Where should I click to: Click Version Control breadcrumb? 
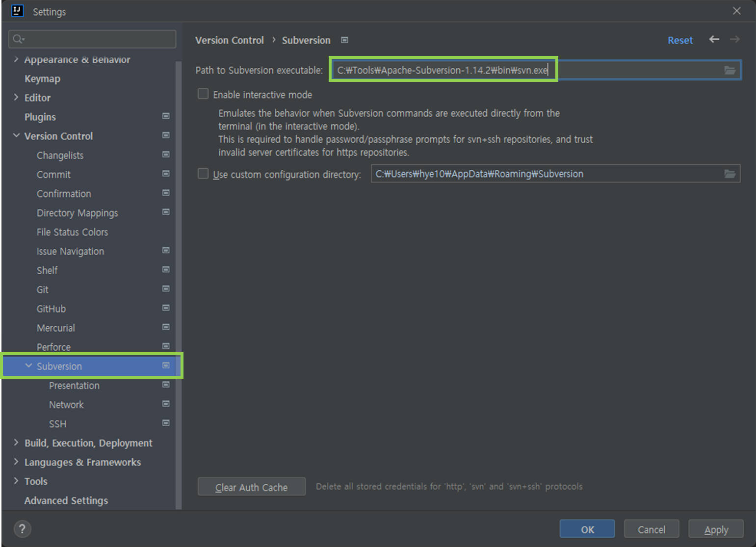(x=230, y=40)
